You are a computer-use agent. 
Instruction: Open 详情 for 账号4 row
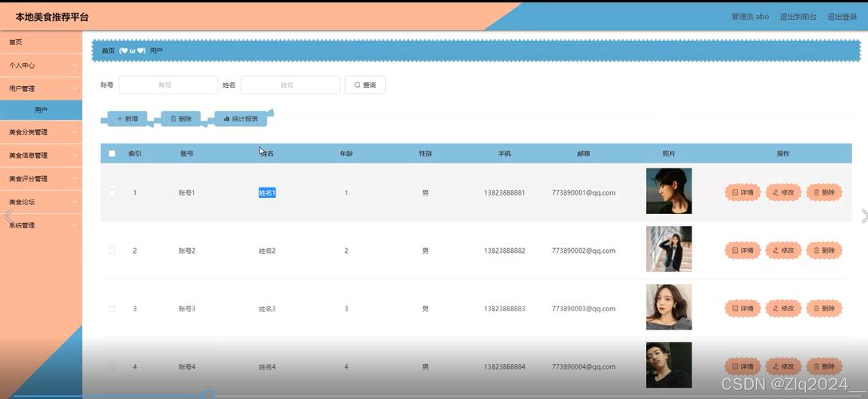point(743,366)
